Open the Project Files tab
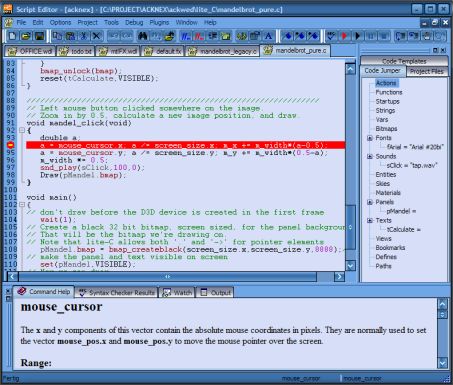The height and width of the screenshot is (385, 453). click(426, 71)
